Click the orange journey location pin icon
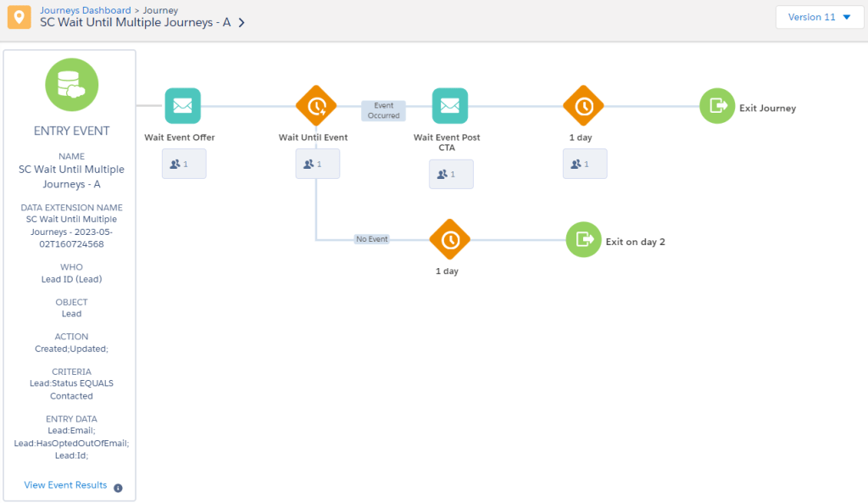This screenshot has width=868, height=503. coord(19,18)
